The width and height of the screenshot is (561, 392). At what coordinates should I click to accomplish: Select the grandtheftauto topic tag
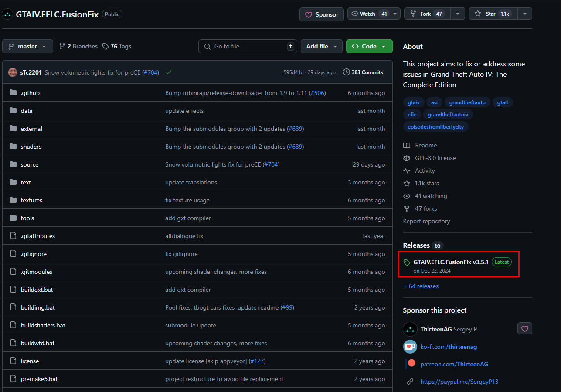click(467, 102)
